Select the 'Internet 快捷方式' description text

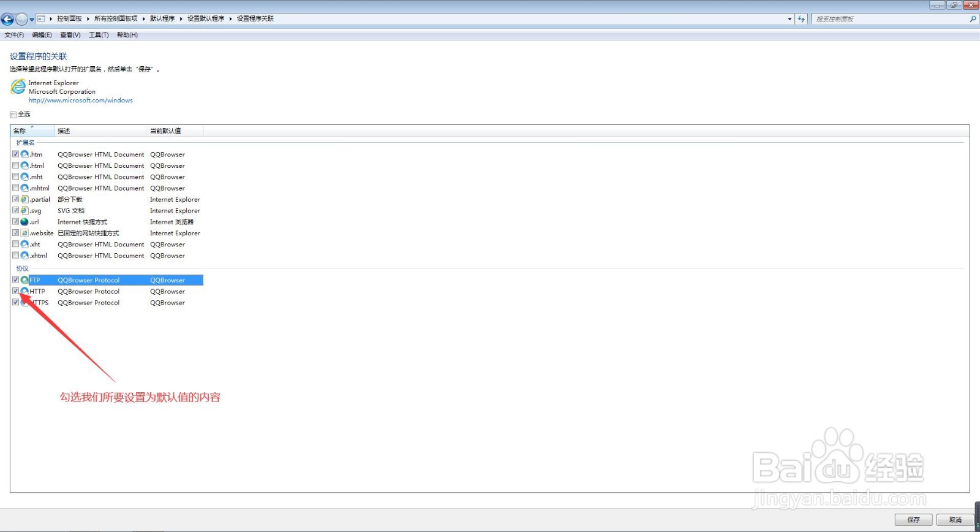click(x=82, y=222)
